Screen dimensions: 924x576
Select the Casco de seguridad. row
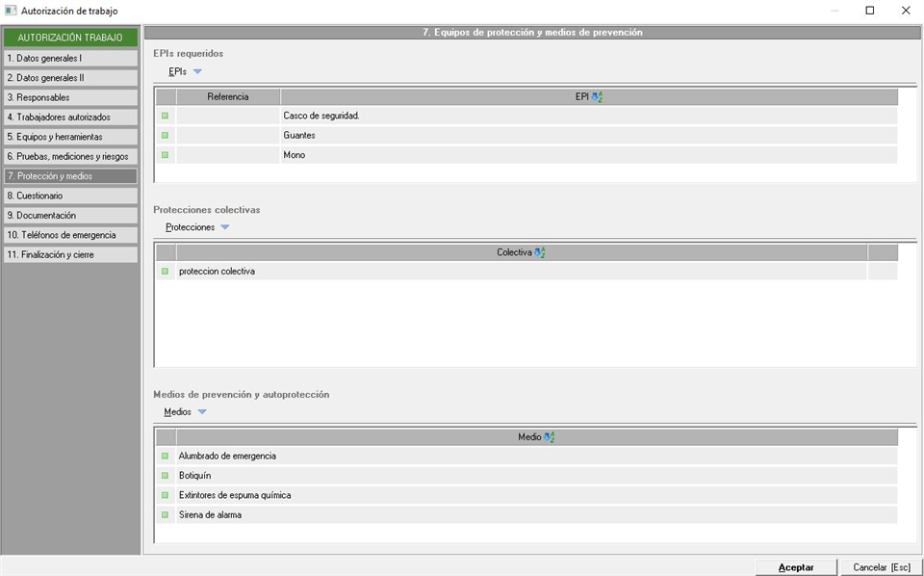(x=526, y=116)
